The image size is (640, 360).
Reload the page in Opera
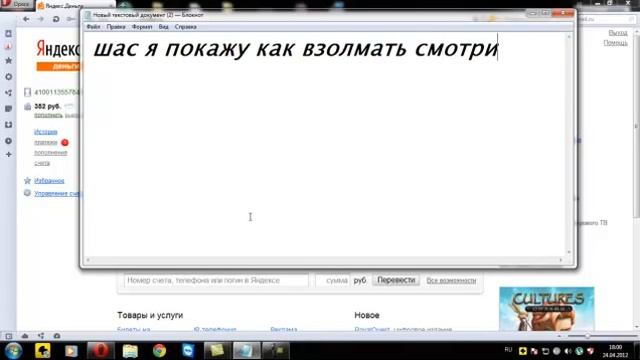coord(56,19)
